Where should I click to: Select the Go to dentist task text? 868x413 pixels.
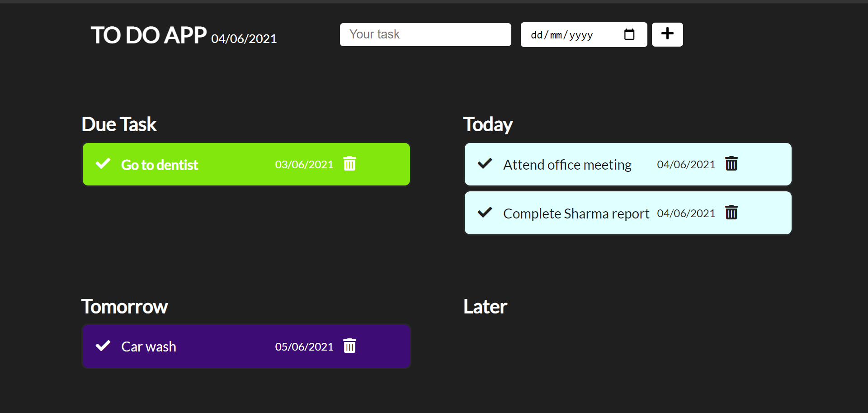(x=160, y=165)
